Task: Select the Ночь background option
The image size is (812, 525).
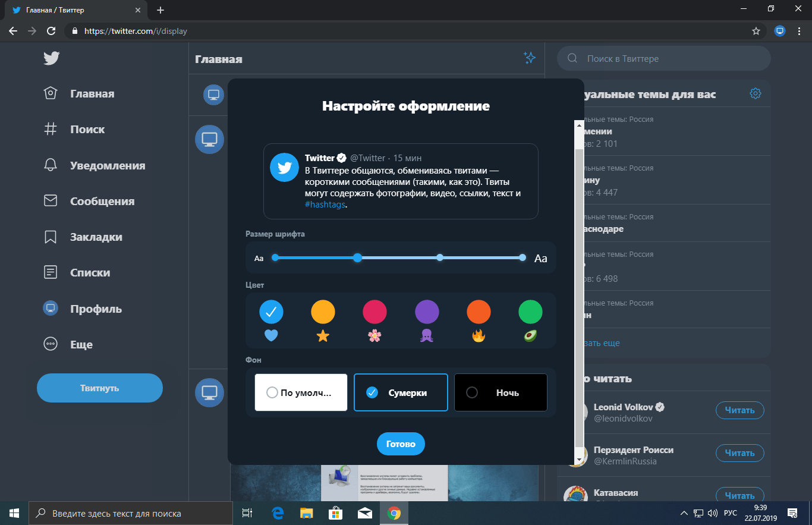Action: coord(501,392)
